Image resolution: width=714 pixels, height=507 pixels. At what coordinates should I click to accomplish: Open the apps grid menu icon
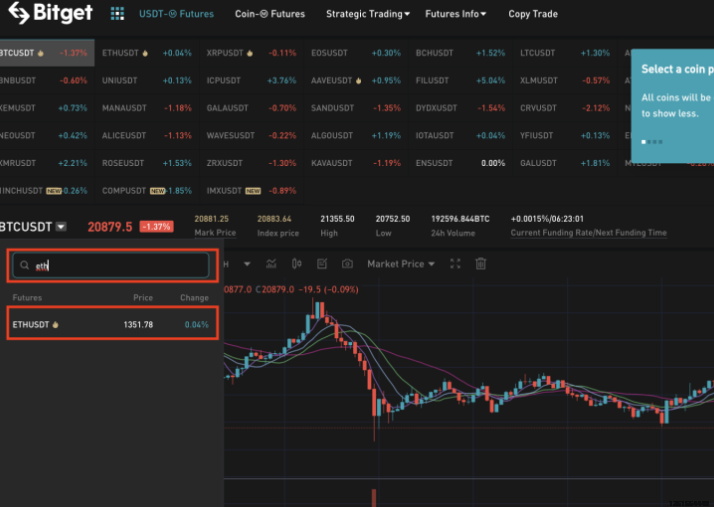[x=117, y=14]
